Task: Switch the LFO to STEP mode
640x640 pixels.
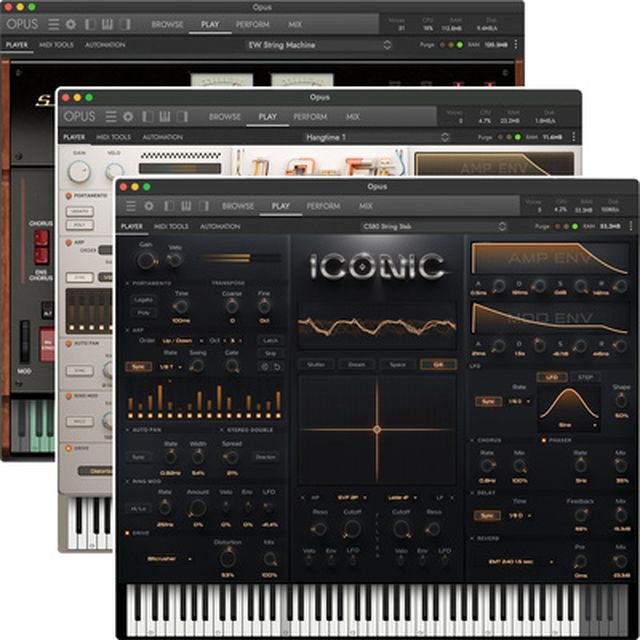Action: click(x=585, y=377)
